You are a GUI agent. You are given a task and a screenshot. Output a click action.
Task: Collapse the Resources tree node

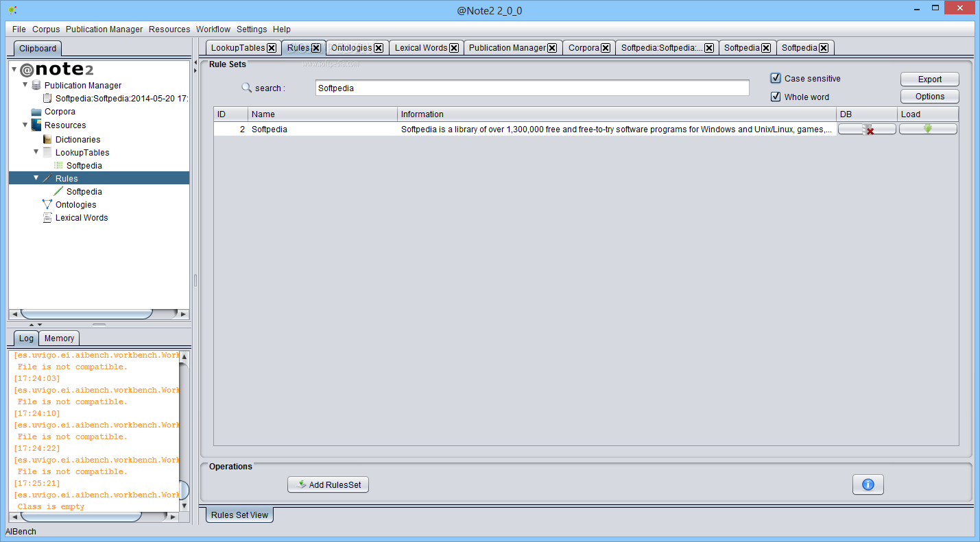pos(25,125)
